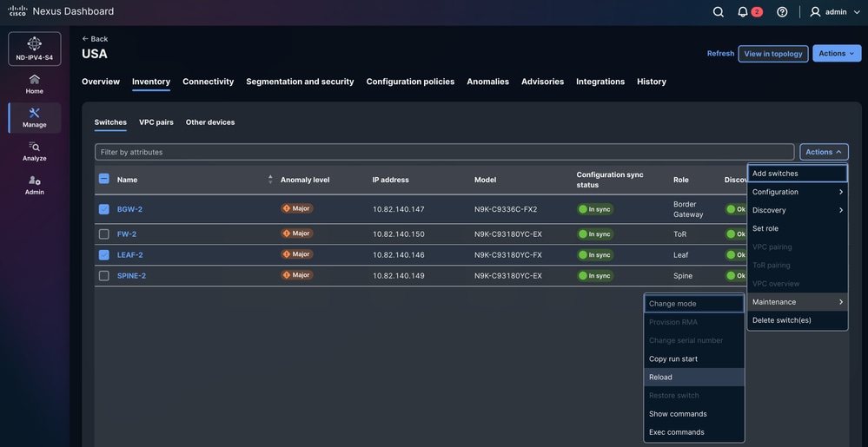Toggle the select-all header checkbox
868x447 pixels.
(103, 179)
